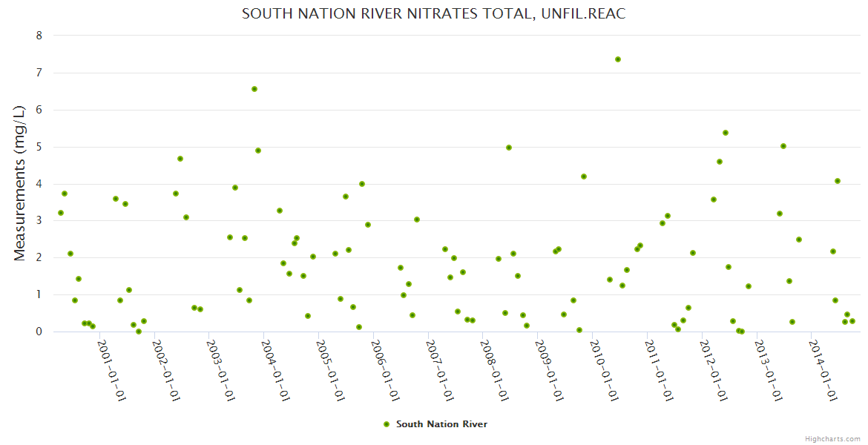
Task: Open the Highcharts.com credit link
Action: (832, 438)
